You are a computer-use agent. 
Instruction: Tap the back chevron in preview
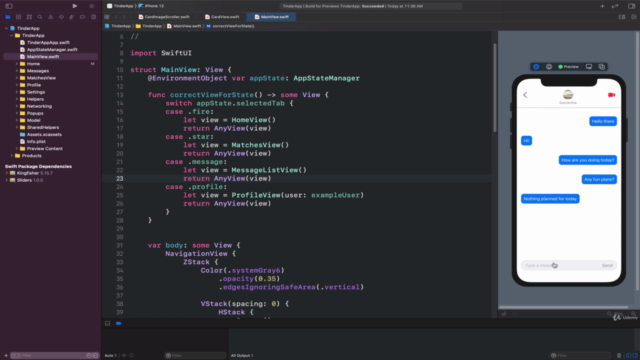point(525,95)
